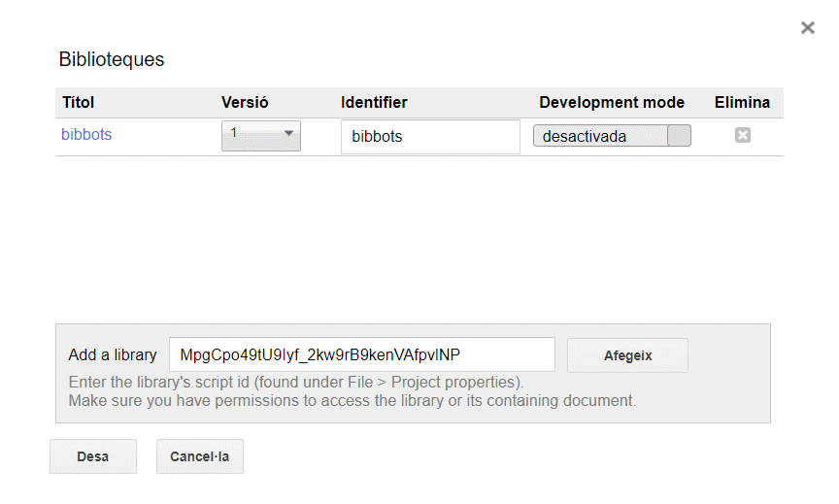Click the "Add a library" label

(113, 355)
